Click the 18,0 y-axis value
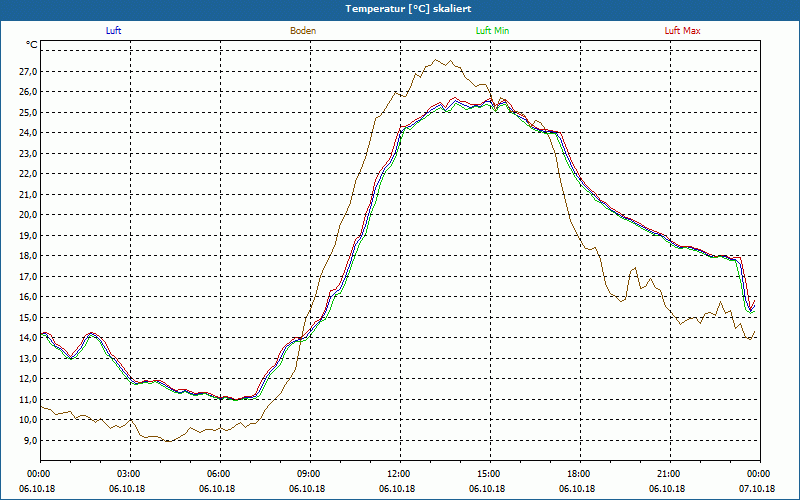 (28, 256)
